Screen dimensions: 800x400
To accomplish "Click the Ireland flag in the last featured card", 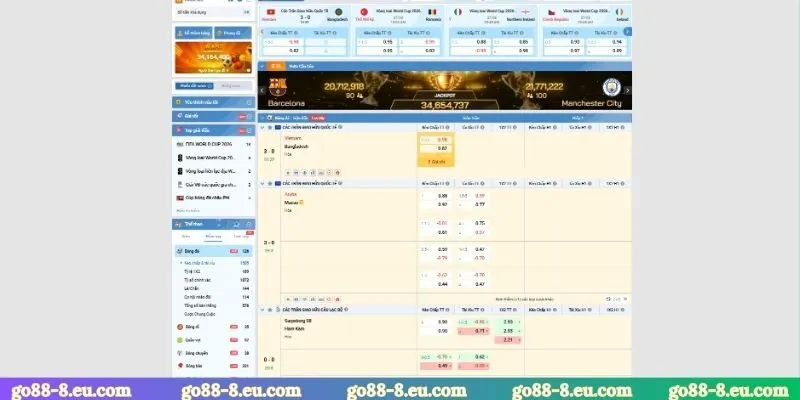I will (x=619, y=12).
